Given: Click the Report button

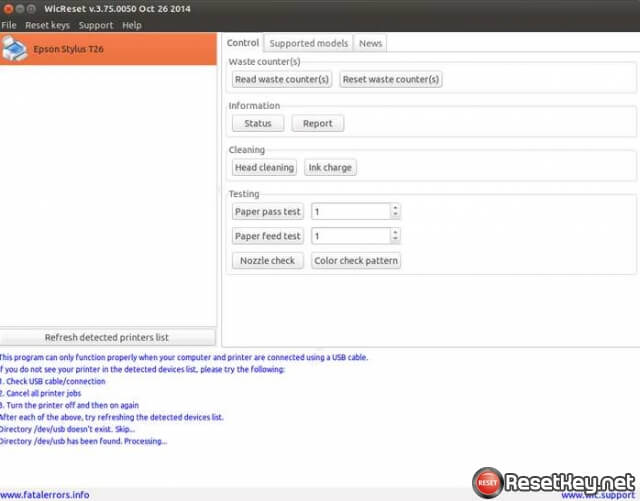Looking at the screenshot, I should tap(318, 123).
